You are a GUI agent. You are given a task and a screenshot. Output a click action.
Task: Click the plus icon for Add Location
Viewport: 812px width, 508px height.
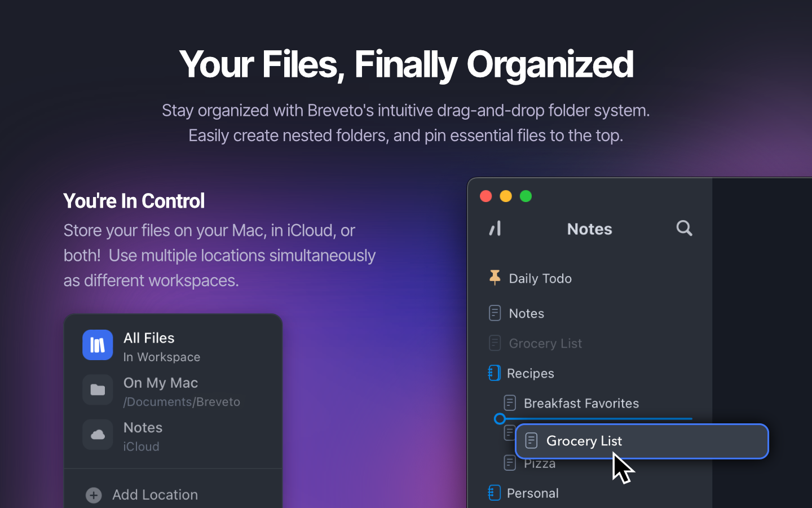(x=94, y=495)
